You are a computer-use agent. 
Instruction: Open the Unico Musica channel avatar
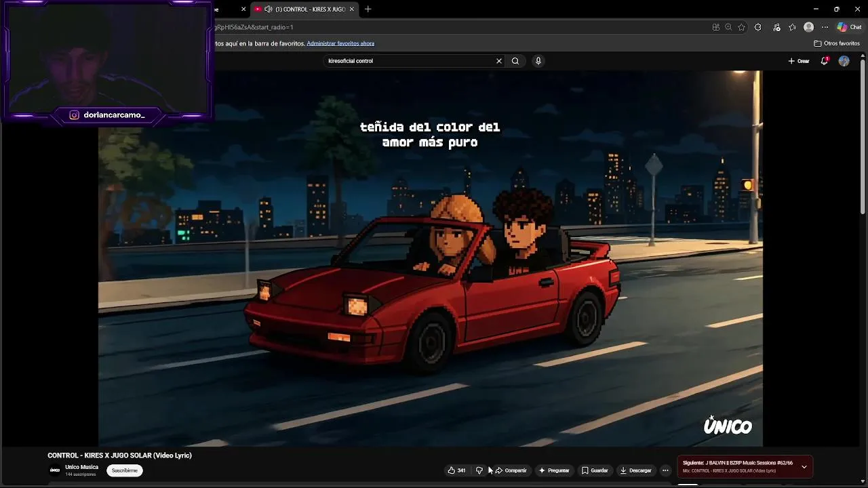(55, 470)
